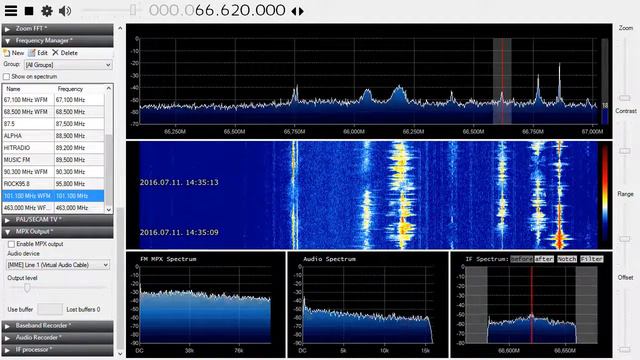Open settings with the gear icon
640x360 pixels.
coord(47,11)
